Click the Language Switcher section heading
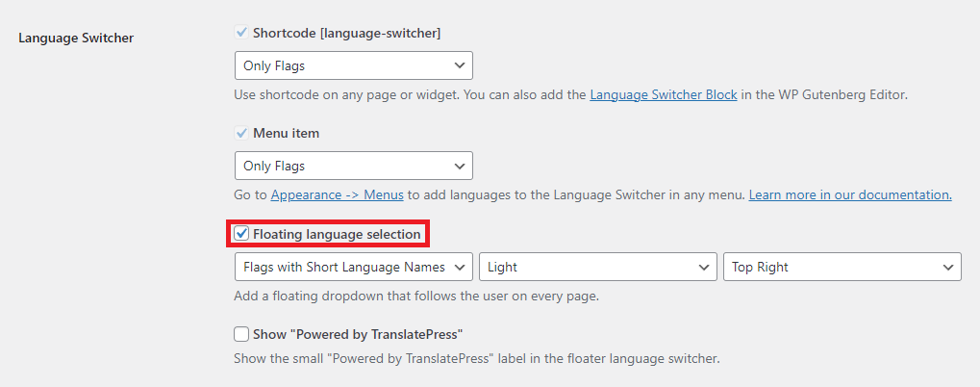The image size is (980, 387). (x=76, y=39)
